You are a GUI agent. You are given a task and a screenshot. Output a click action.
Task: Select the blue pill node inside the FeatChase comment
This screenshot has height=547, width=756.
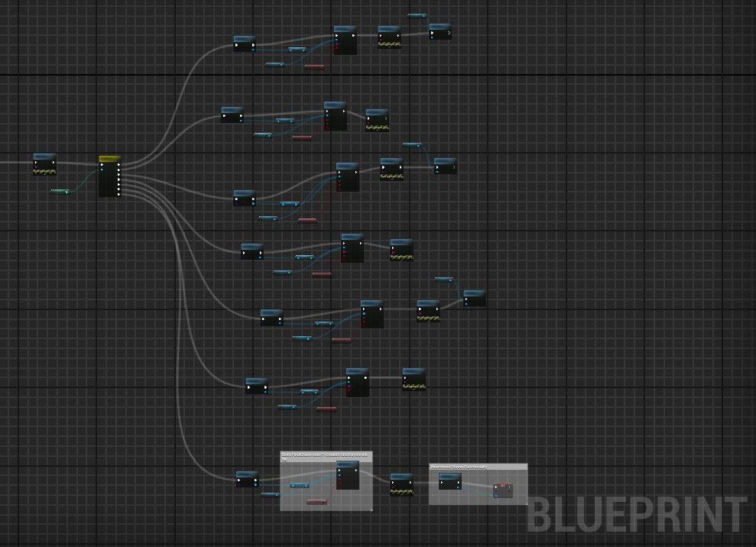[x=299, y=485]
